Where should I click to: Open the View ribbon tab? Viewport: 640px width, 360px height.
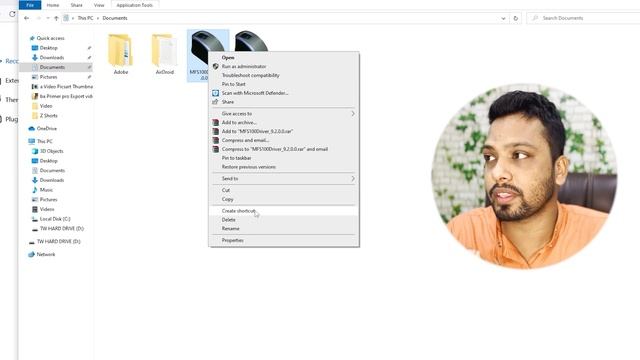(99, 5)
